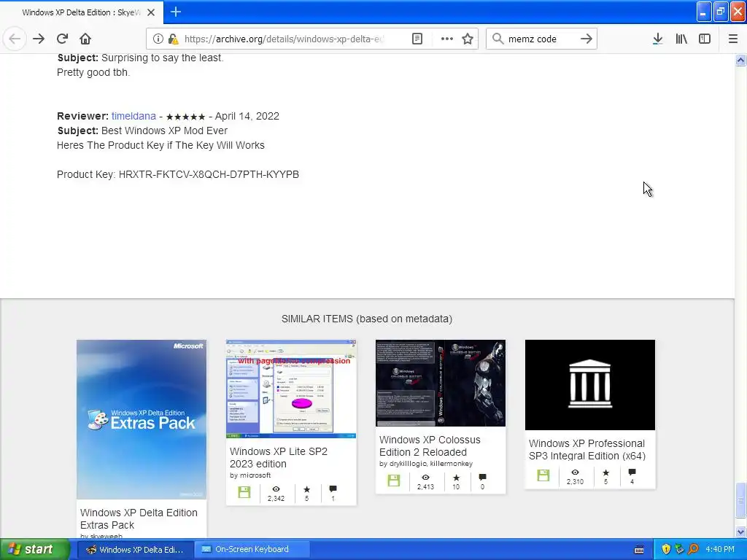This screenshot has height=560, width=747.
Task: Go forward to the next page
Action: [x=39, y=39]
